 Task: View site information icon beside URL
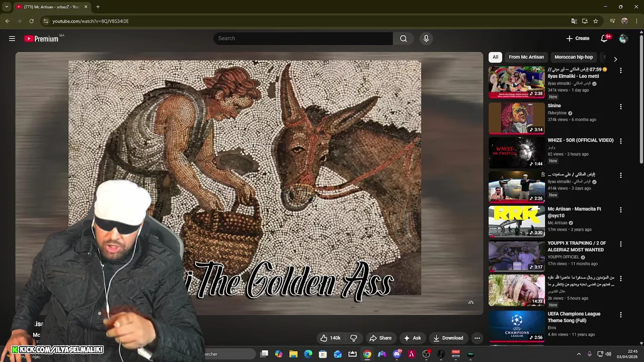pyautogui.click(x=46, y=21)
